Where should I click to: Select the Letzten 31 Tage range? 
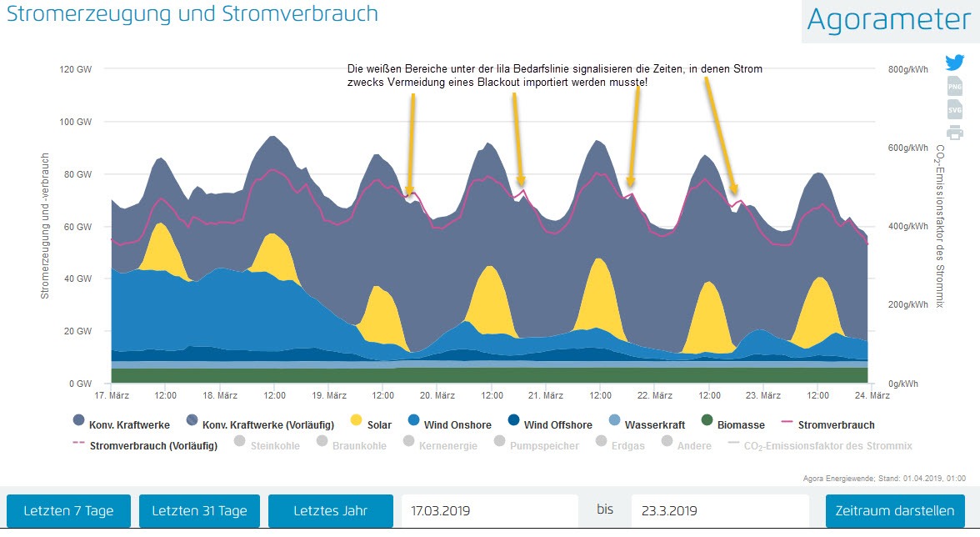(199, 511)
